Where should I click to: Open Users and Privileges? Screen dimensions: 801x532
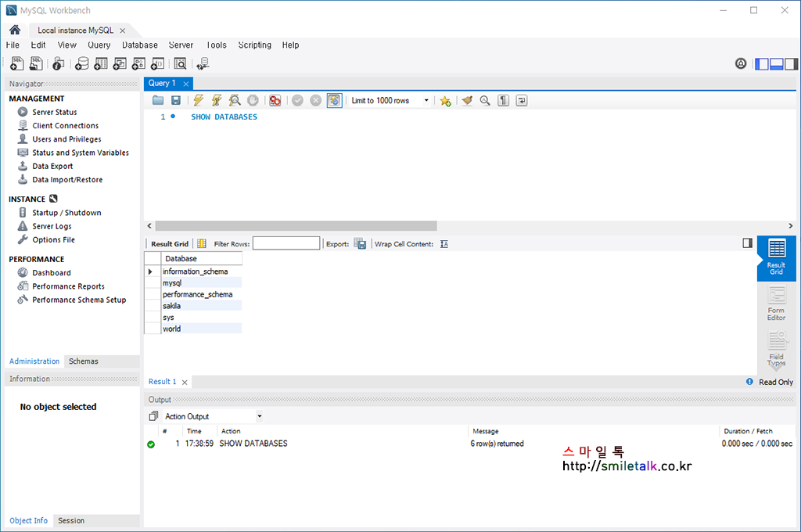tap(66, 139)
